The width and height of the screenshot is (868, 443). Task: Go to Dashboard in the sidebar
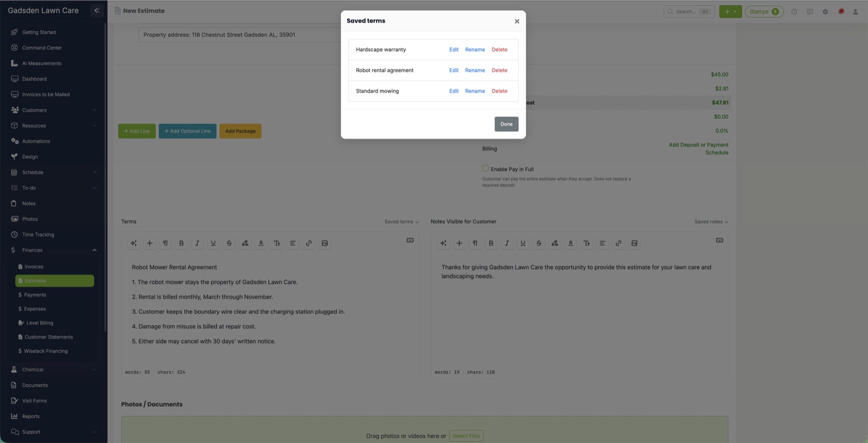pyautogui.click(x=34, y=79)
